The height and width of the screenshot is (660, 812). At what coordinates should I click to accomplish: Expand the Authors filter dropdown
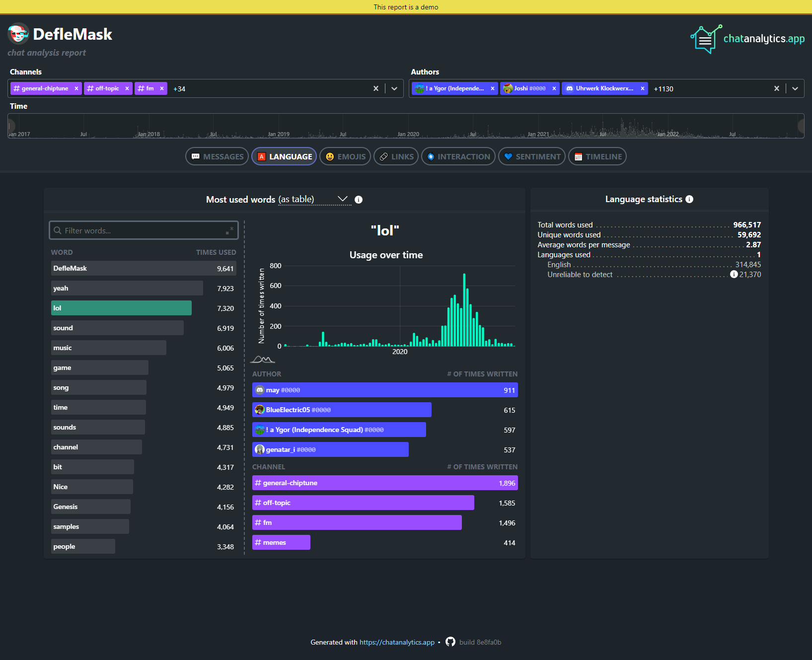click(x=796, y=88)
